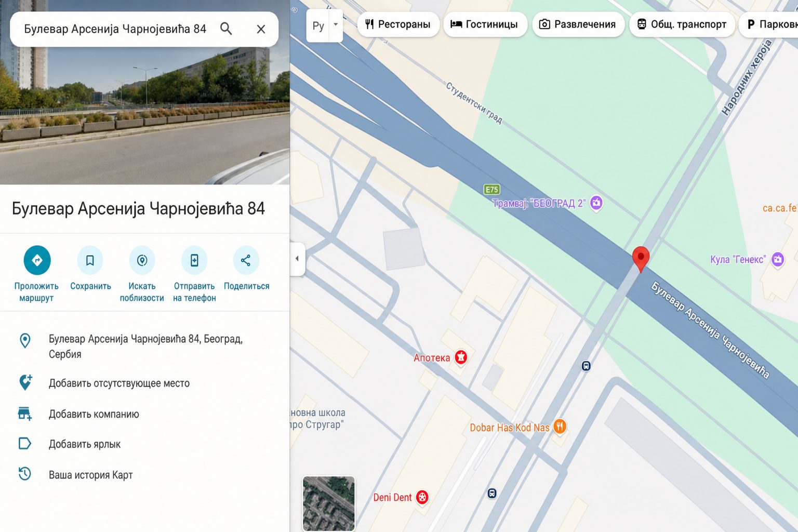Click the Студентски град label
Viewport: 798px width, 532px height.
[x=474, y=102]
